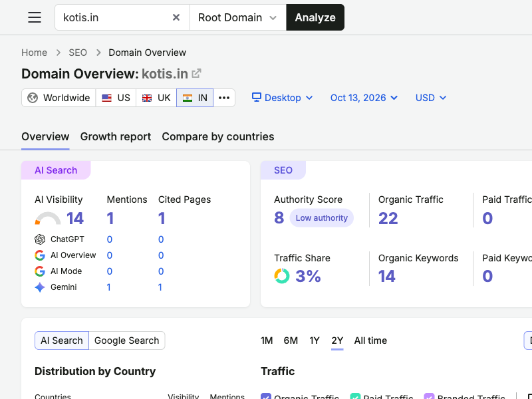The image size is (532, 399).
Task: Open the hamburger menu
Action: pyautogui.click(x=35, y=17)
